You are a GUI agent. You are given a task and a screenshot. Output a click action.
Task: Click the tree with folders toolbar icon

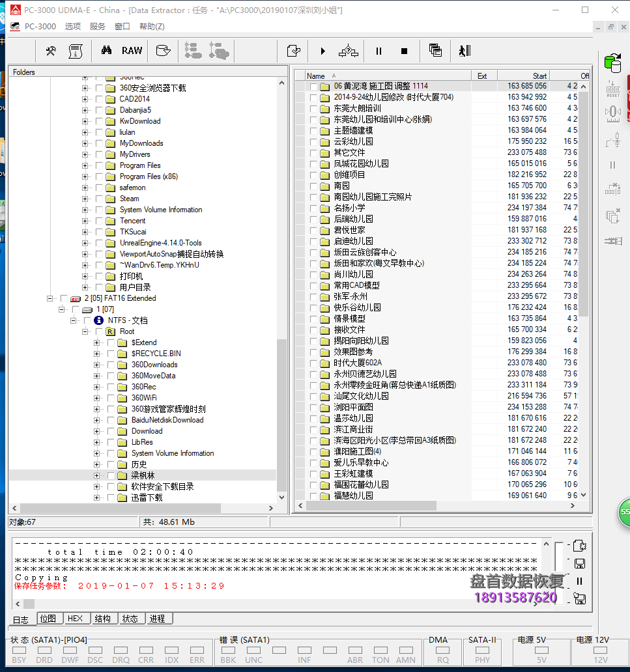tap(219, 51)
